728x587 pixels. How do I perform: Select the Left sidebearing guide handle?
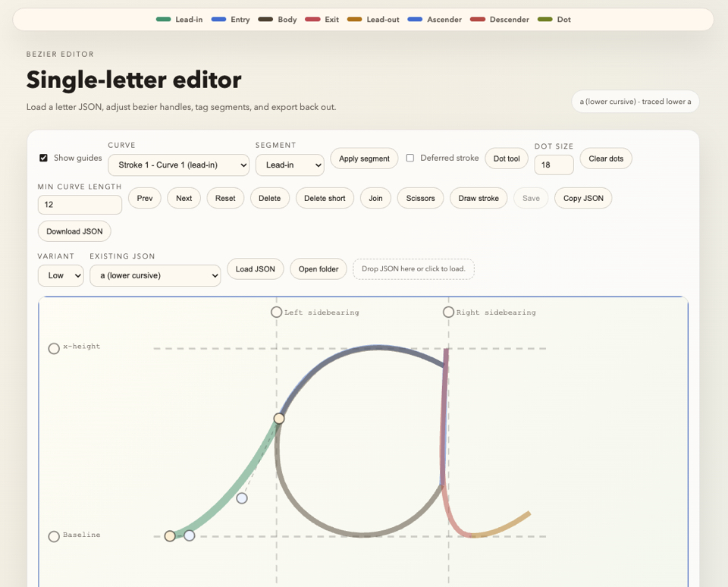276,312
